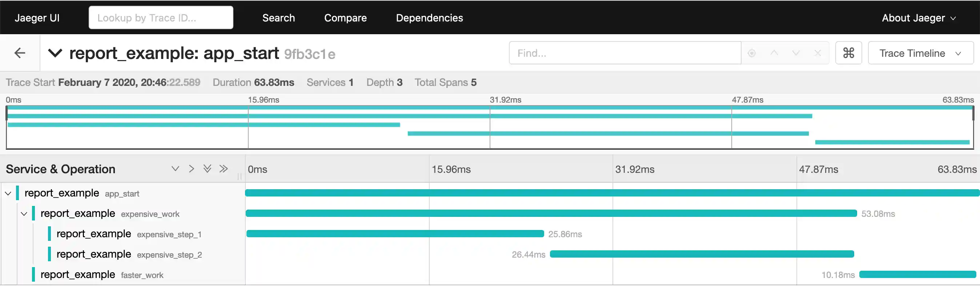Click the 25.86ms expensive_step_1 span bar
This screenshot has height=286, width=980.
tap(395, 234)
